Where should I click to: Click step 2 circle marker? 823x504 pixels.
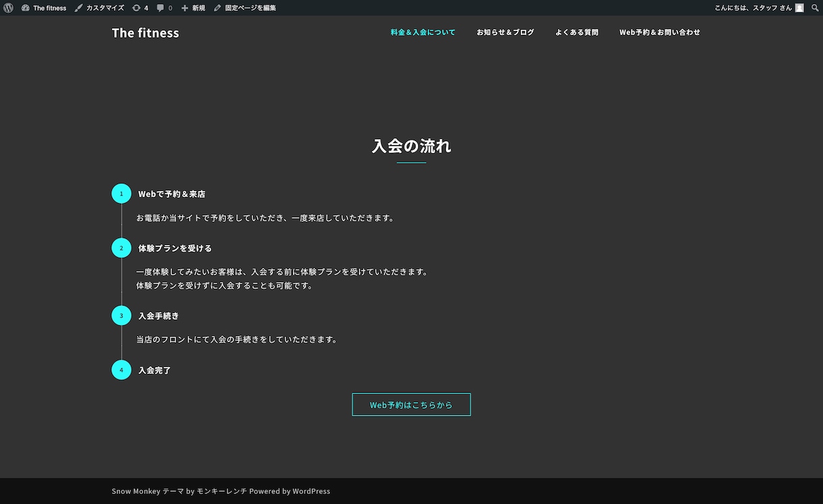(x=121, y=248)
